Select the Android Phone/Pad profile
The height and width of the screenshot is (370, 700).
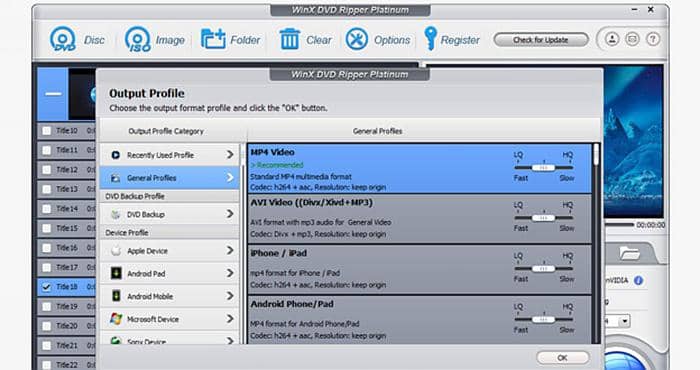420,320
